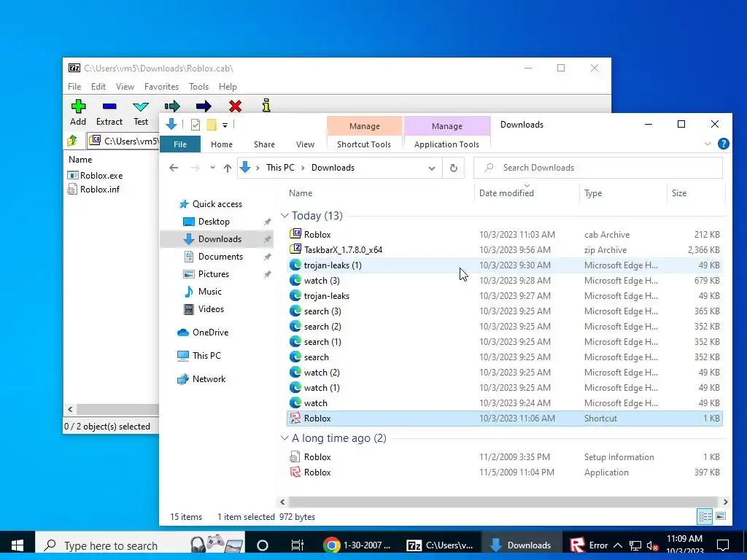Click the Add button in 7-Zip
The width and height of the screenshot is (747, 560).
(x=78, y=113)
